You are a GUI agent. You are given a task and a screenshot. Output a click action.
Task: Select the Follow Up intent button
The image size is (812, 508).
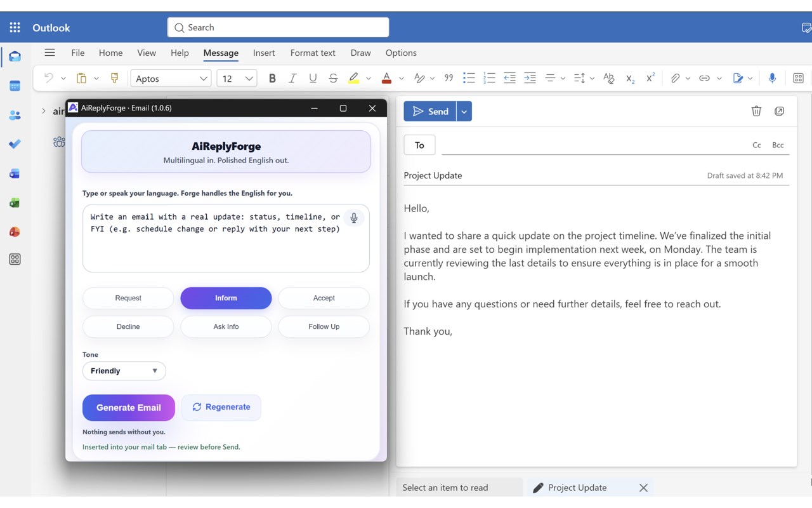coord(324,326)
